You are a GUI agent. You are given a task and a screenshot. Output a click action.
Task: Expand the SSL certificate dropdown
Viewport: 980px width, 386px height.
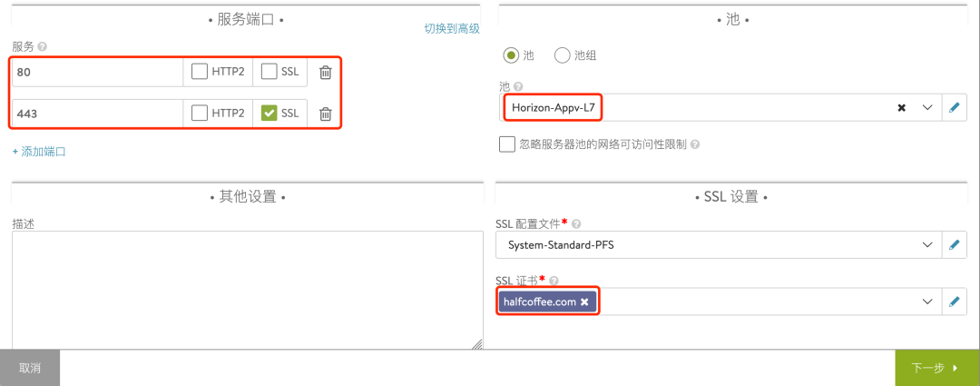click(927, 302)
